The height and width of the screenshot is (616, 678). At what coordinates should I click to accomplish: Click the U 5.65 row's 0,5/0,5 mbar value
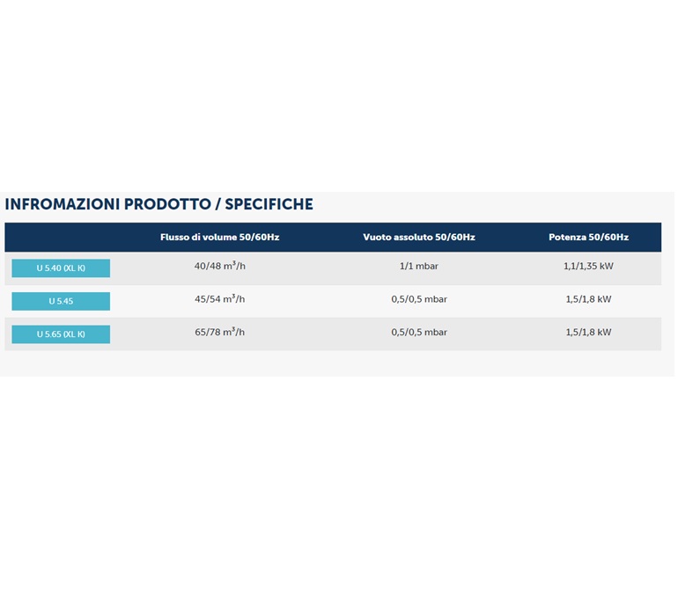pyautogui.click(x=418, y=333)
